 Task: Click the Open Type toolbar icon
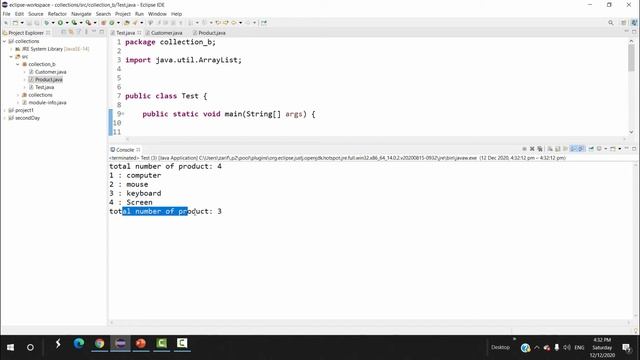coord(127,23)
